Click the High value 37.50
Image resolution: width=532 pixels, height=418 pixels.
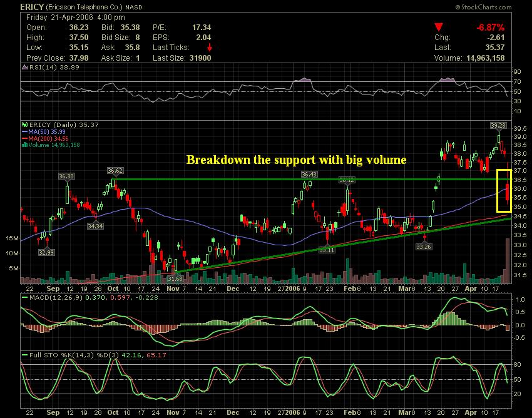[x=79, y=38]
